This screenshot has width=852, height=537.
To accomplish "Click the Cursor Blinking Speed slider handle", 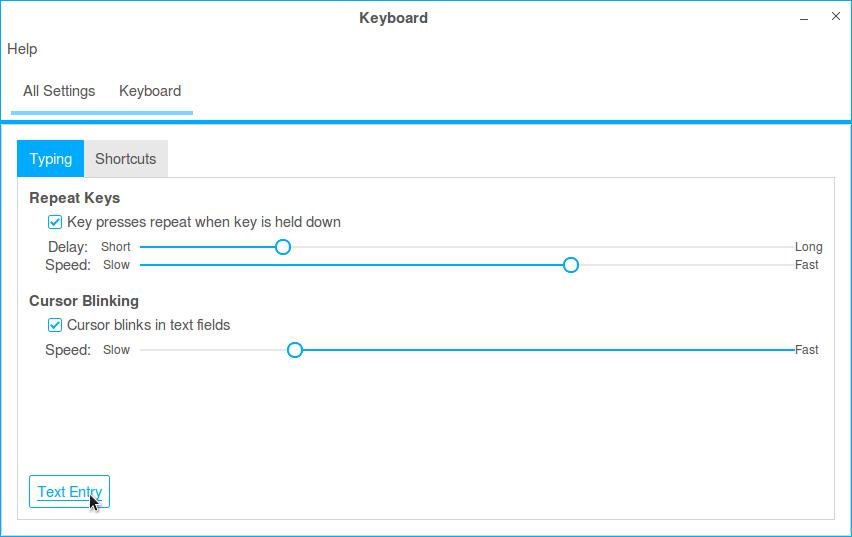I will [295, 350].
